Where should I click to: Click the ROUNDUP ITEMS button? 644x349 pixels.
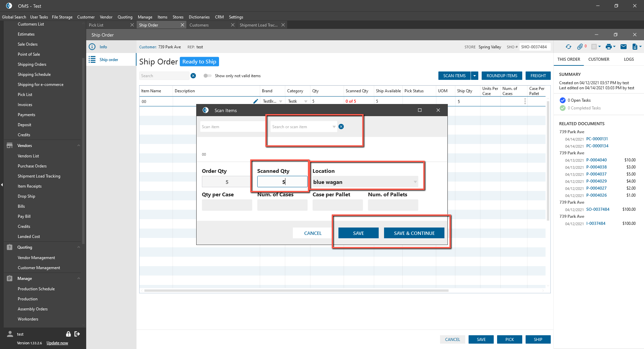coord(502,76)
